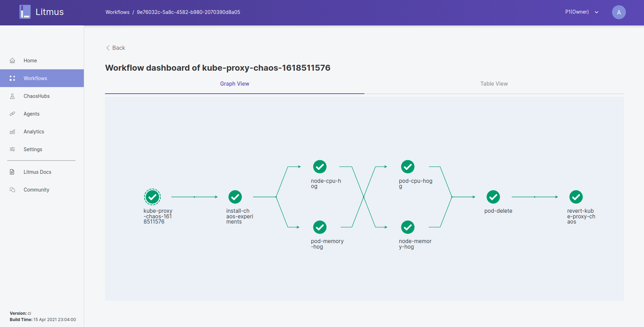Click the Litmus logo icon

(25, 12)
